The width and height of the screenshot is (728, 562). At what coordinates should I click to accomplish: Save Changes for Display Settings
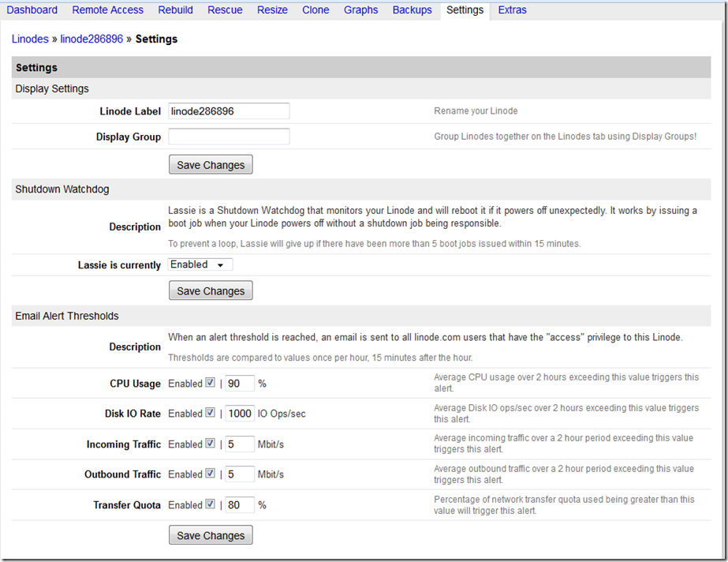211,165
